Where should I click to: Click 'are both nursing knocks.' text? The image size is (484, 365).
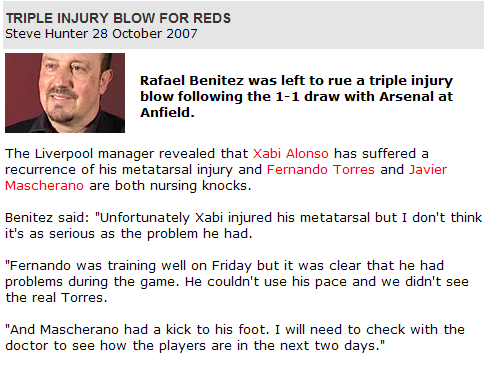tap(170, 186)
